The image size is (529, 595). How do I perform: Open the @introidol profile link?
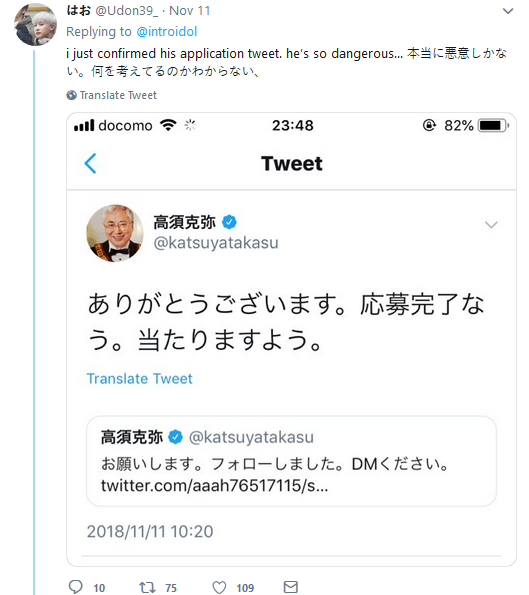click(x=167, y=31)
